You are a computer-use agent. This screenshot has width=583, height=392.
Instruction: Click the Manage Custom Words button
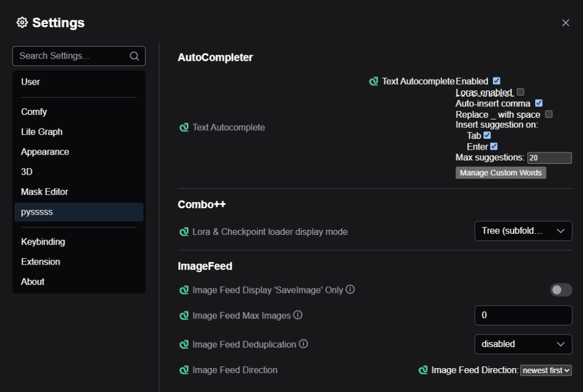[500, 172]
